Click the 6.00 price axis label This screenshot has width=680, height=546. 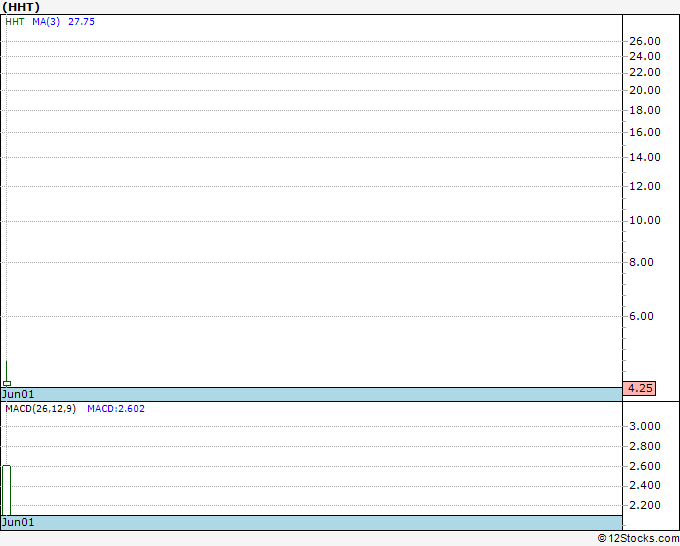click(x=641, y=316)
